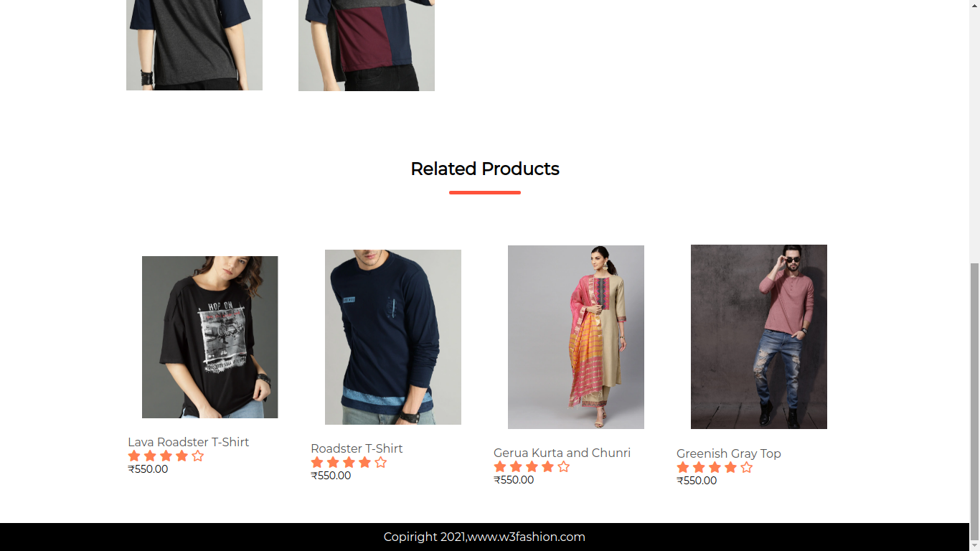Click the first star of Greenish Gray Top rating
The image size is (980, 551).
click(681, 467)
